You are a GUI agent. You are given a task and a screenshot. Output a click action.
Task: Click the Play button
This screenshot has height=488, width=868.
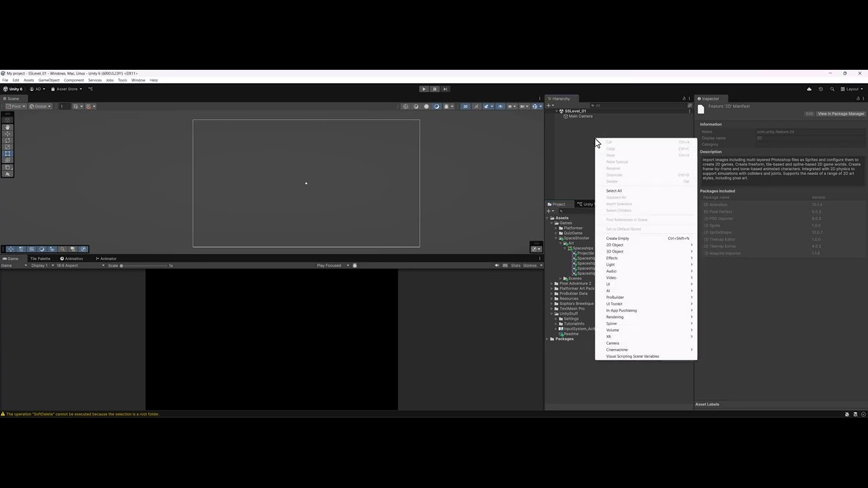coord(424,89)
